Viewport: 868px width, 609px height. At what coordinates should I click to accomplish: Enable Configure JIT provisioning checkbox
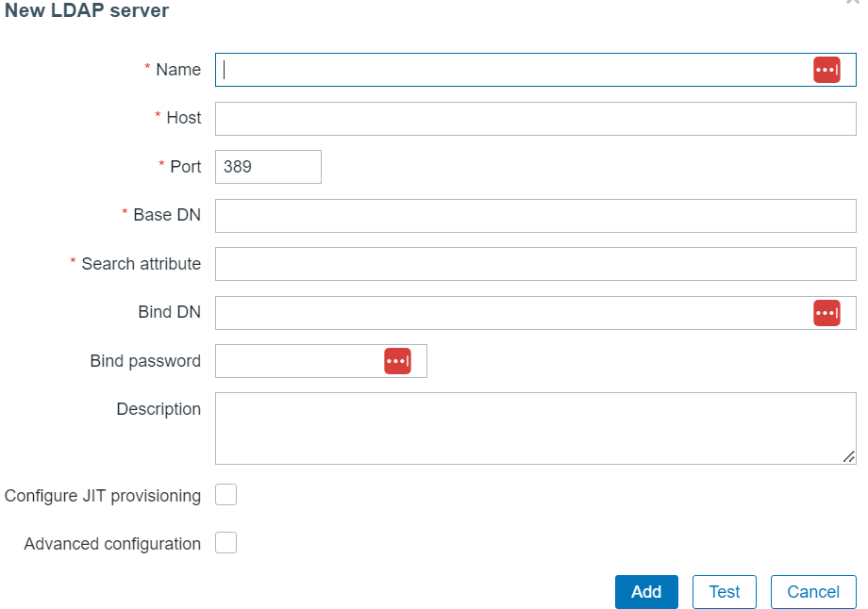click(226, 495)
